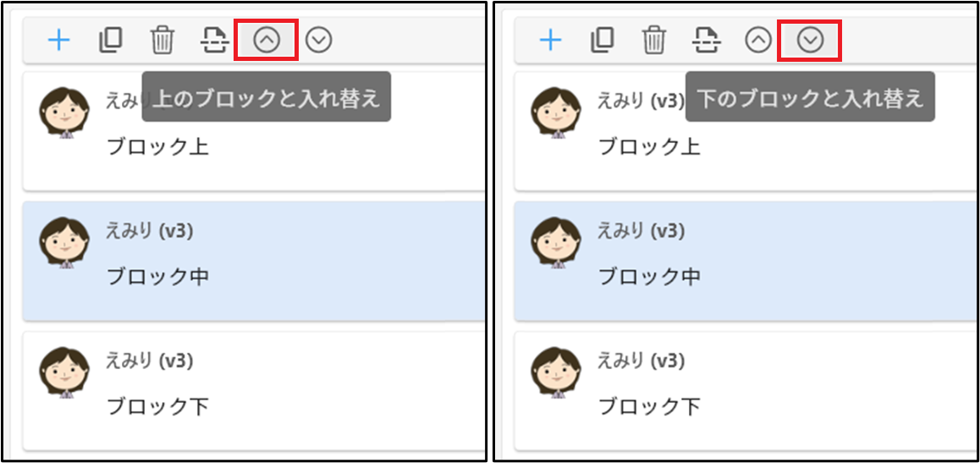Swap with lower block in right panel
Image resolution: width=980 pixels, height=463 pixels.
click(x=811, y=41)
